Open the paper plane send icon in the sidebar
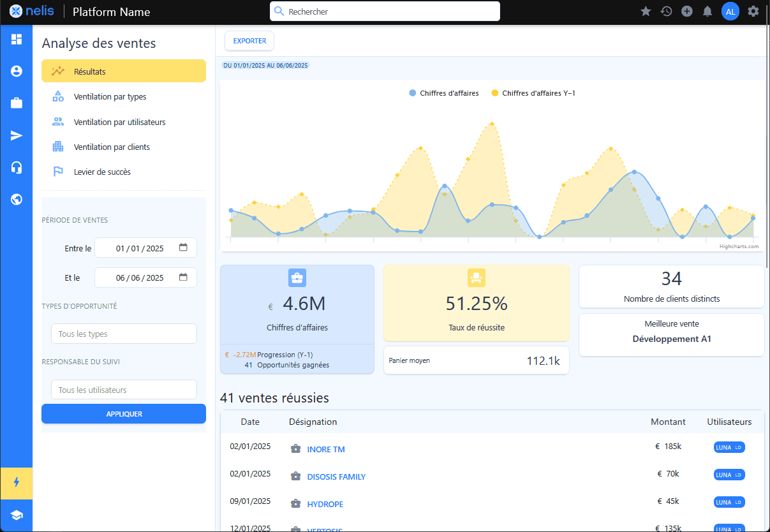Viewport: 770px width, 532px height. [17, 135]
